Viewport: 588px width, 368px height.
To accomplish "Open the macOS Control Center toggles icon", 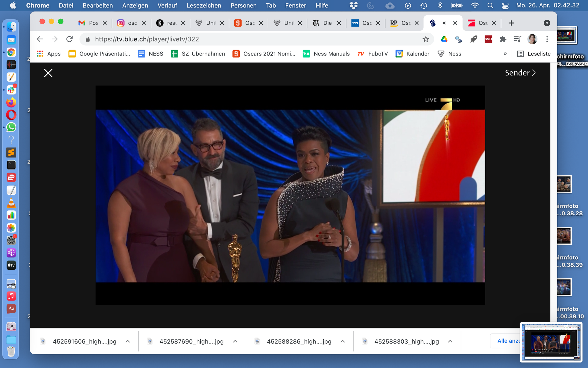I will [x=505, y=5].
